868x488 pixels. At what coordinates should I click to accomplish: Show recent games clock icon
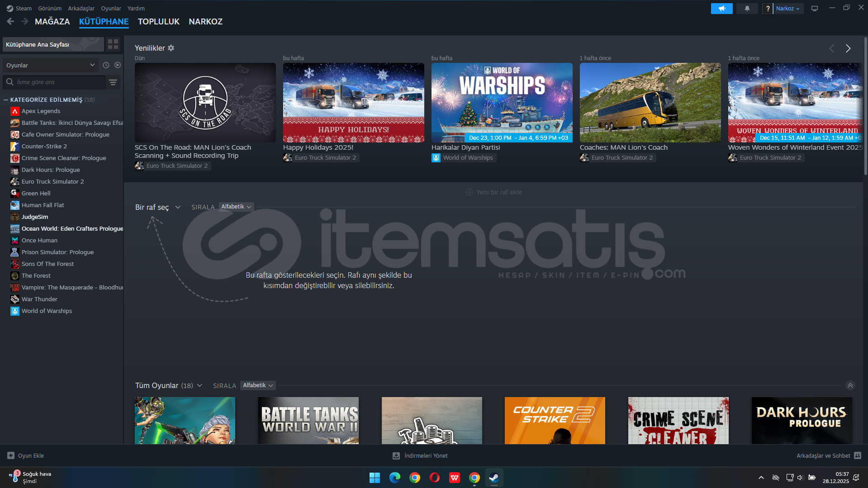pyautogui.click(x=106, y=65)
